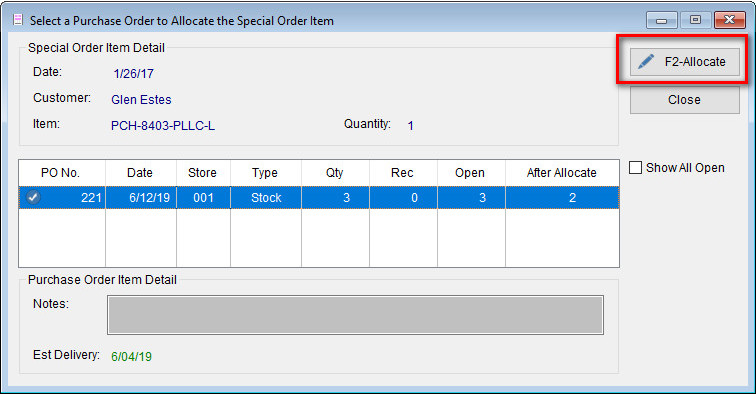
Task: Click the Stock type cell
Action: [x=266, y=198]
